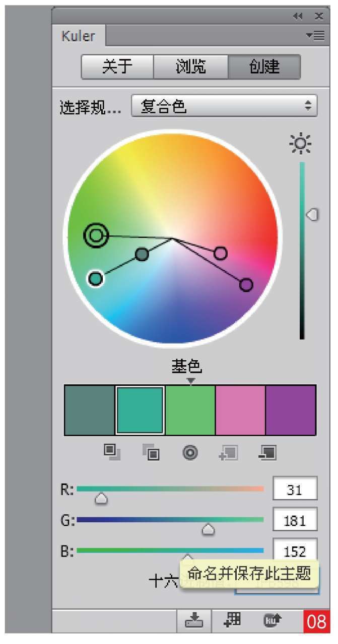Click the second overlapping-squares icon below swatches
The height and width of the screenshot is (644, 338).
coord(151,453)
